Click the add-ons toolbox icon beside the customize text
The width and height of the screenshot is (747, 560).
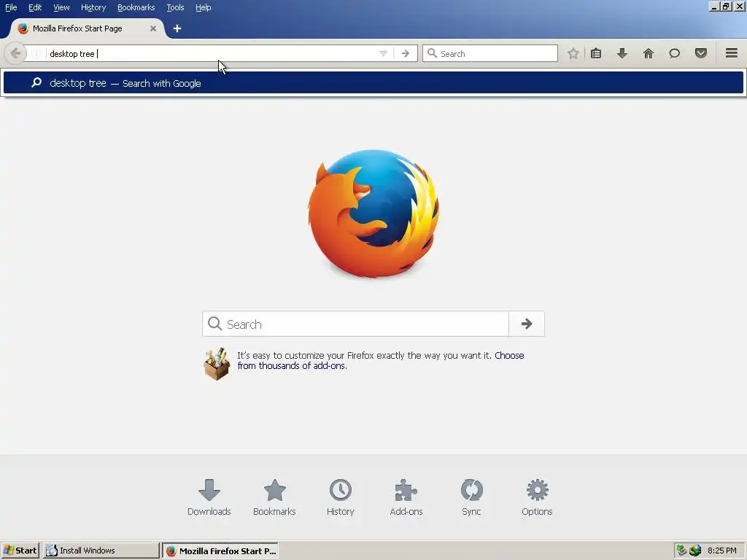(217, 365)
